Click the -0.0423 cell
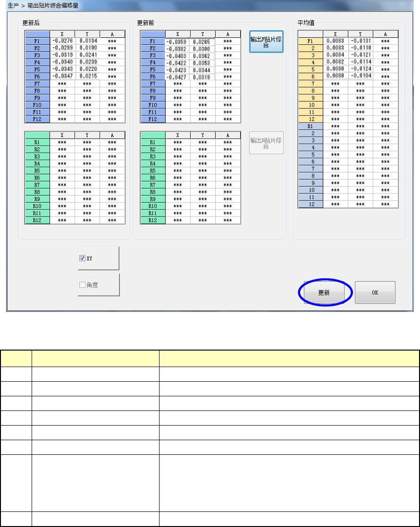 [177, 70]
